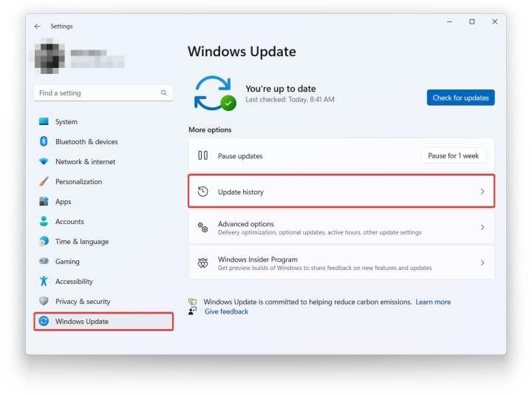
Task: Click the Personalization paintbrush icon
Action: click(44, 182)
